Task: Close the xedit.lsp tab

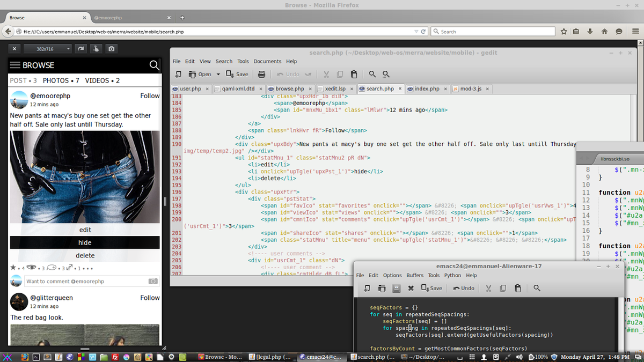Action: (351, 88)
